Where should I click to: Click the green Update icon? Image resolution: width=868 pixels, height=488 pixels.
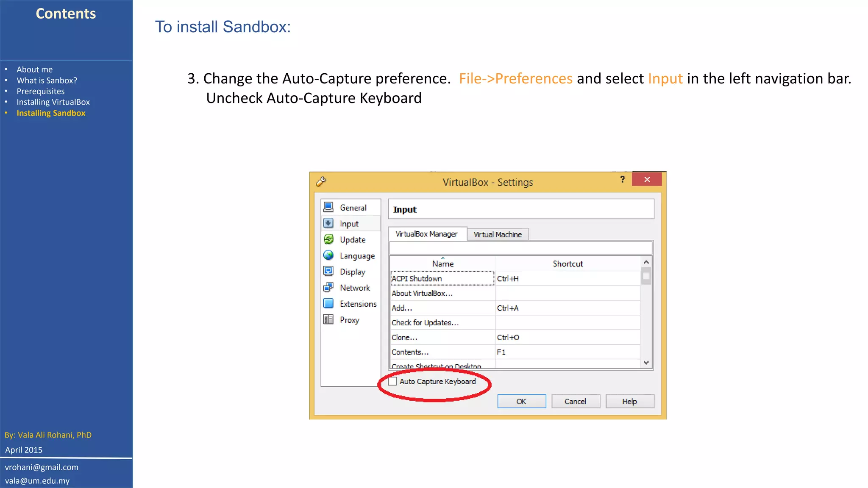(x=328, y=239)
